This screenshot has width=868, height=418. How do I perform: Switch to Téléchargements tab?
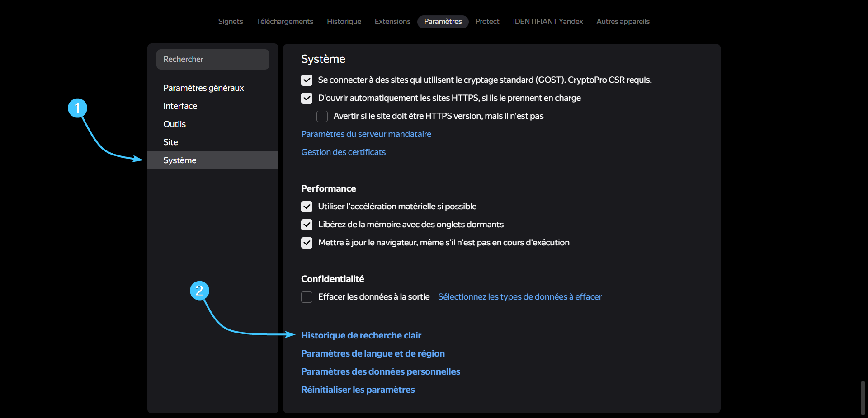(x=285, y=21)
